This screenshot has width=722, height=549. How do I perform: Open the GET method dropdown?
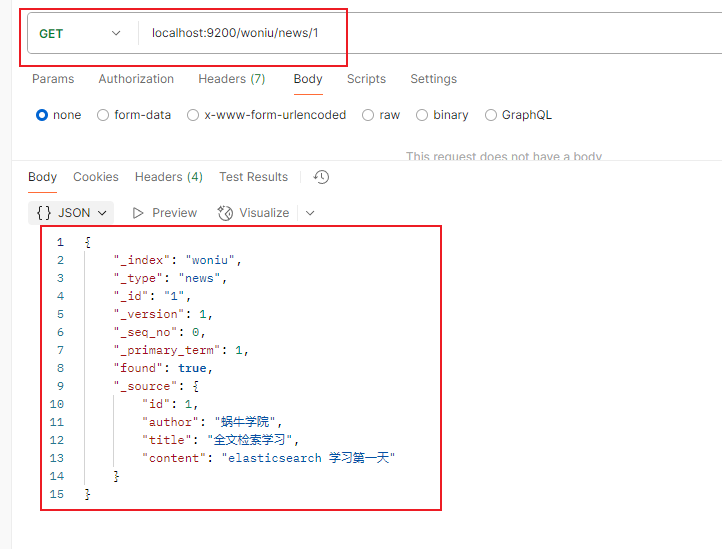click(x=80, y=34)
